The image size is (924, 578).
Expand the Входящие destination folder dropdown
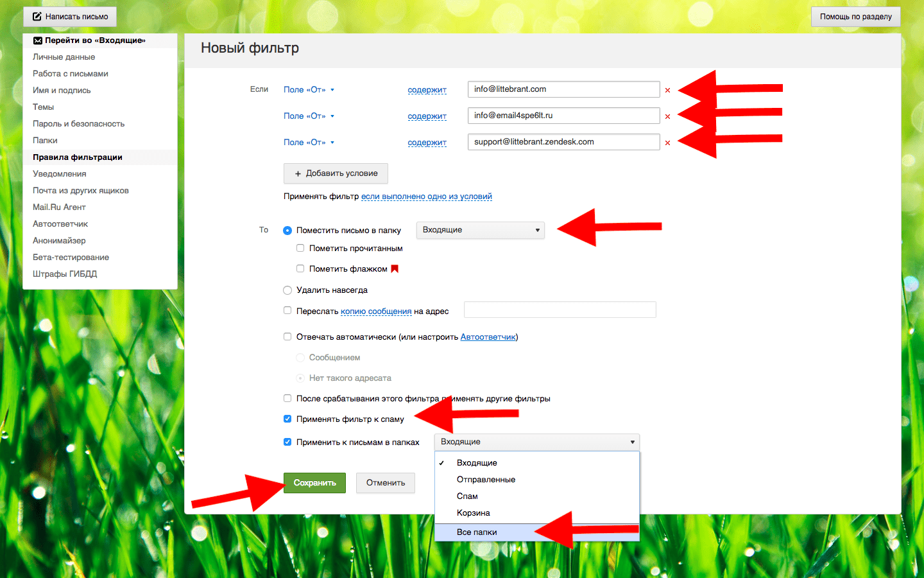pos(480,230)
